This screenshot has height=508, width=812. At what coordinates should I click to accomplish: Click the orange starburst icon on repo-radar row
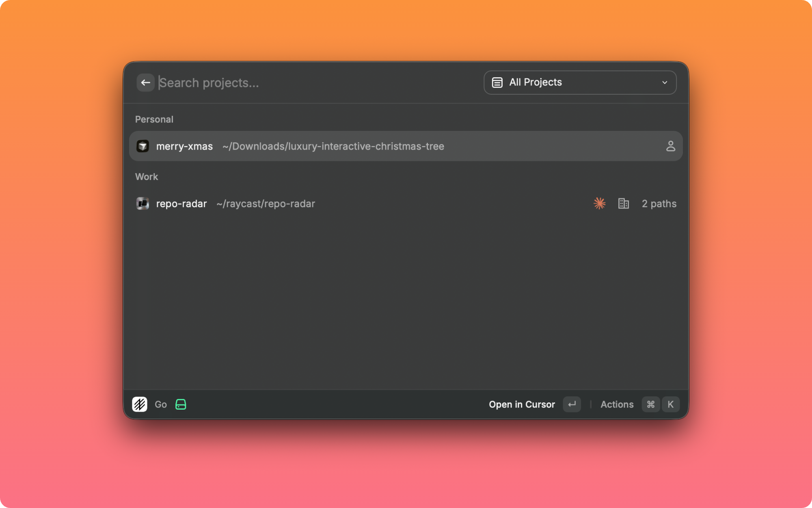pos(599,203)
